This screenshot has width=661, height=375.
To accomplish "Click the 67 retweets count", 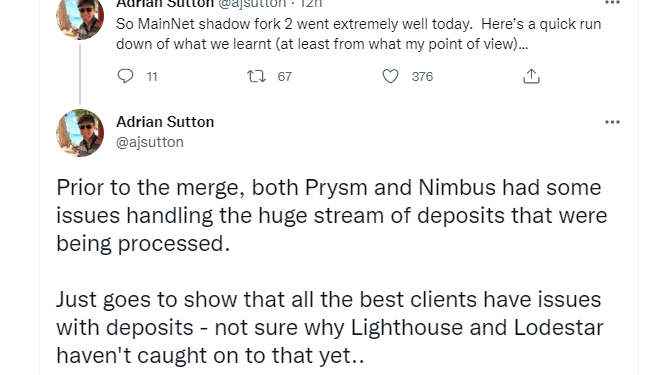I will [x=285, y=77].
